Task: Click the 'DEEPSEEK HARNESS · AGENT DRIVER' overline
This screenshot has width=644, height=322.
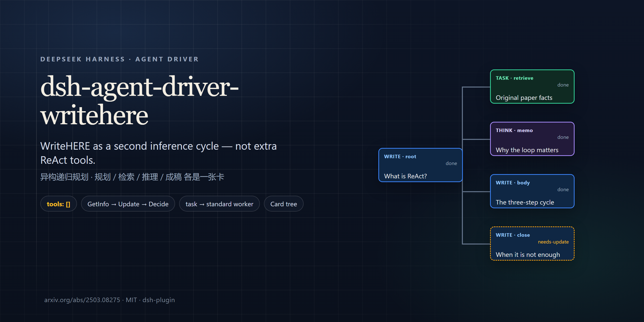Action: (119, 59)
